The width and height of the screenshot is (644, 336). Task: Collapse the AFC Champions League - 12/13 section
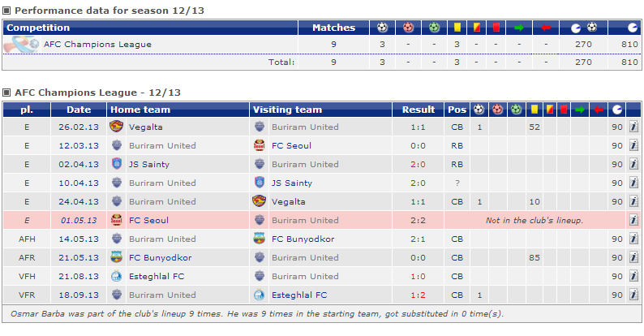coord(7,93)
